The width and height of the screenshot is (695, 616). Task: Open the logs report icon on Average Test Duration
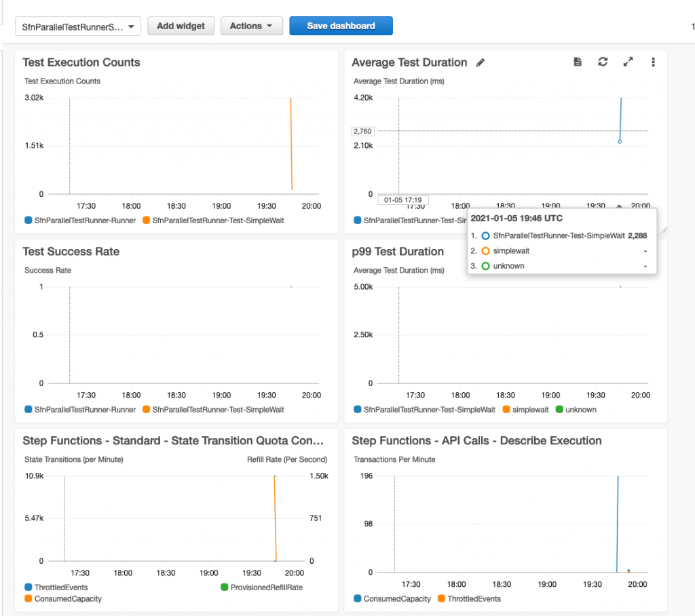pyautogui.click(x=578, y=62)
